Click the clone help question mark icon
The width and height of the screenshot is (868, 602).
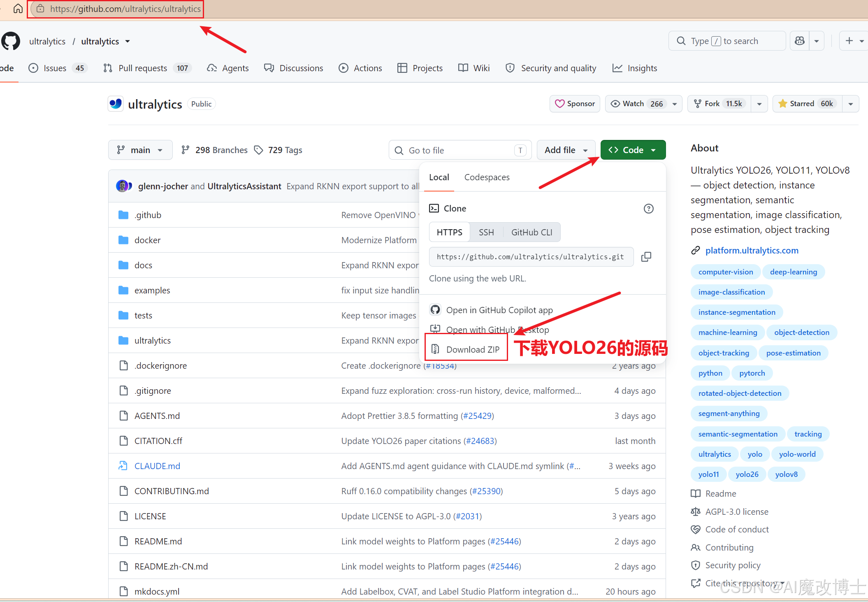point(648,209)
